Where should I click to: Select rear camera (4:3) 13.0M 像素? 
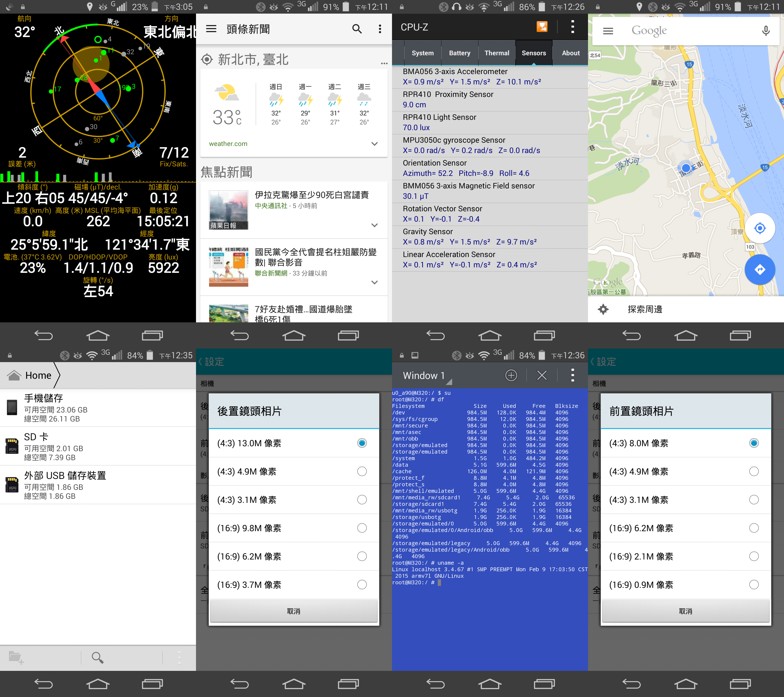point(294,443)
